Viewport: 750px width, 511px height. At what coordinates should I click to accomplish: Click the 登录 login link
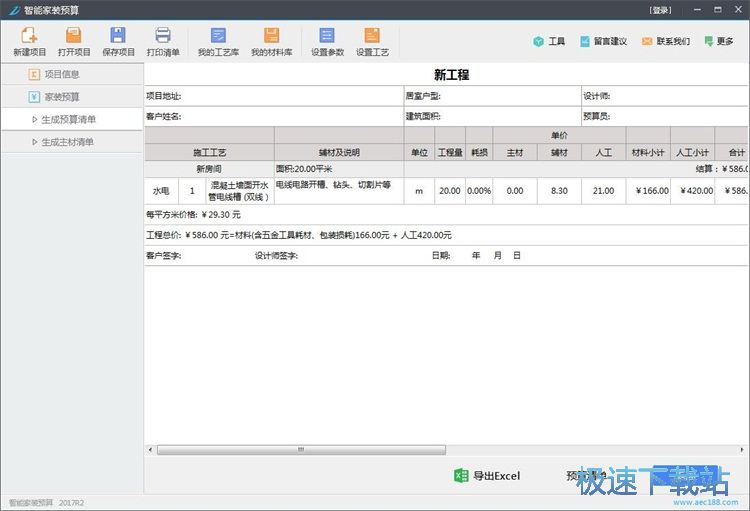pyautogui.click(x=661, y=10)
